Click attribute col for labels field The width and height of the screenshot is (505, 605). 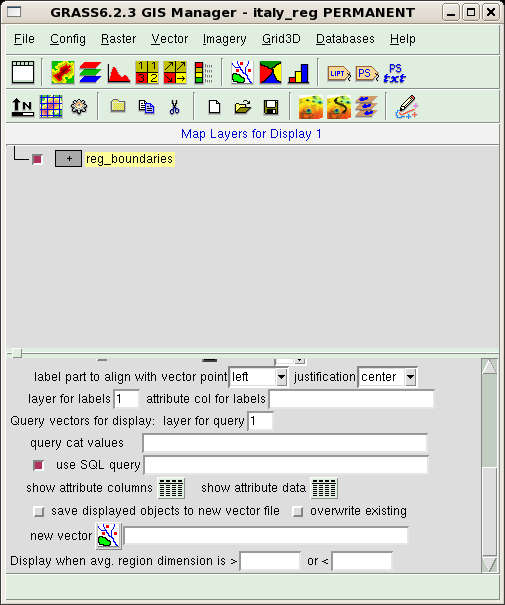tap(351, 399)
